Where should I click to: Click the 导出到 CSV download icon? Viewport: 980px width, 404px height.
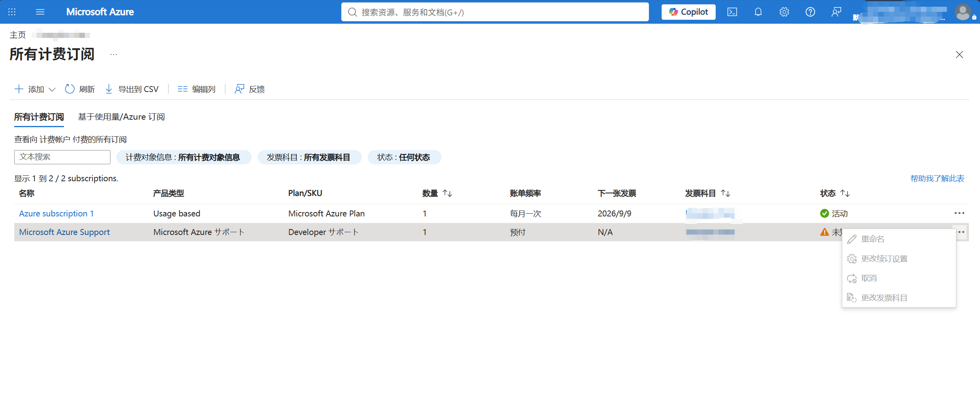pos(109,89)
